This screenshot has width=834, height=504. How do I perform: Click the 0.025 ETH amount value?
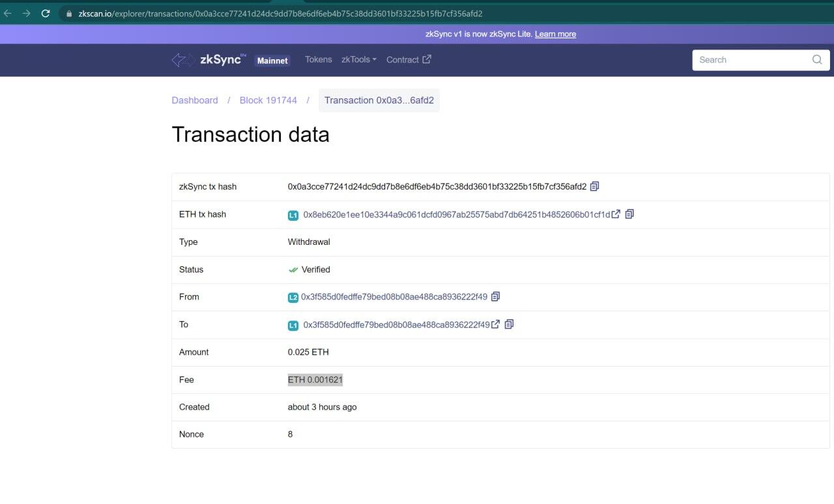(x=308, y=352)
